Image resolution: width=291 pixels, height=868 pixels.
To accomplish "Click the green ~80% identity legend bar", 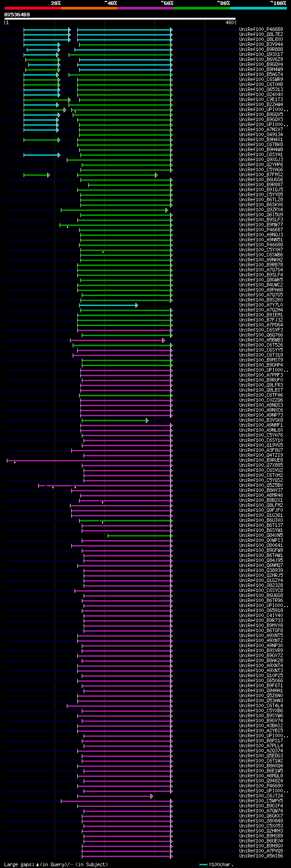I will 202,8.
